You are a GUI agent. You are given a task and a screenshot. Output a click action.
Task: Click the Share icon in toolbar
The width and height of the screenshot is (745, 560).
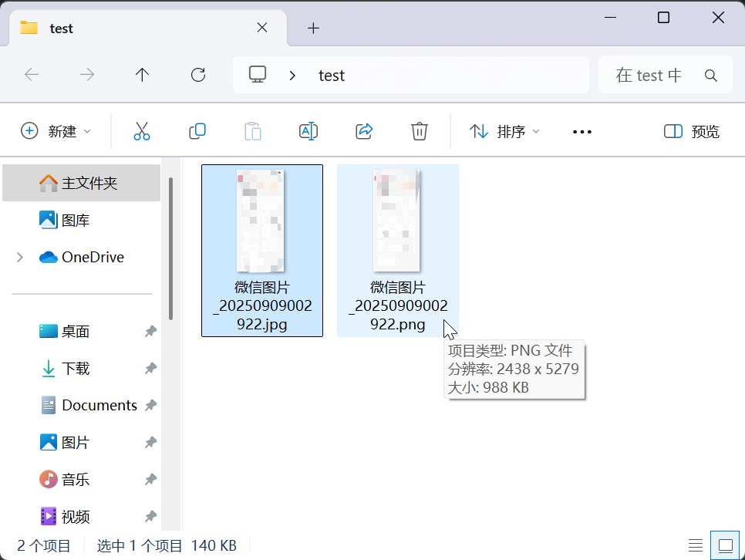click(x=364, y=131)
